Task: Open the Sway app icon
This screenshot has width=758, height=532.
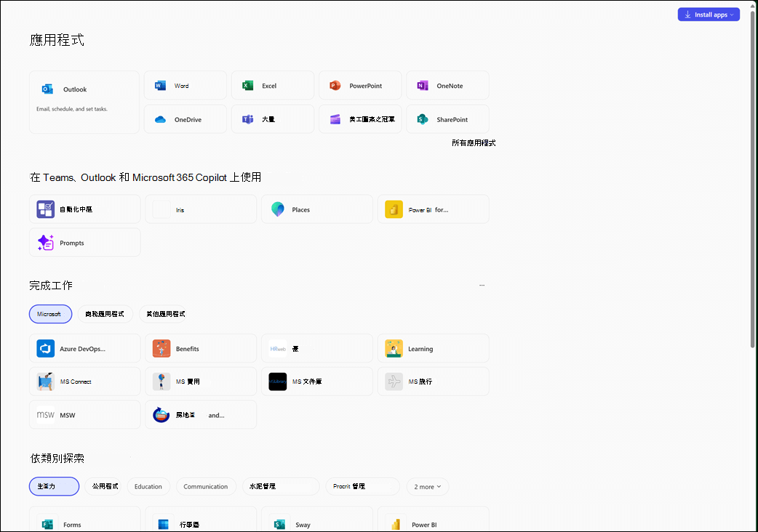Action: coord(280,524)
